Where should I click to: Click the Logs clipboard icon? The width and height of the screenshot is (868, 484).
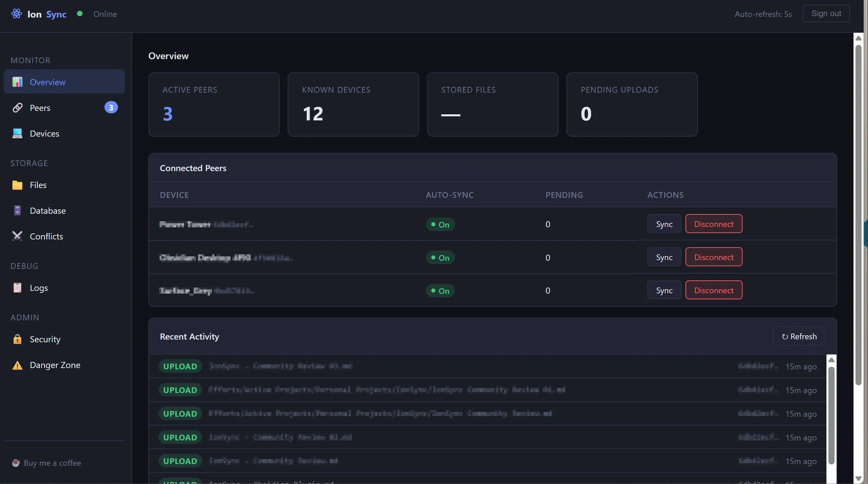[17, 288]
